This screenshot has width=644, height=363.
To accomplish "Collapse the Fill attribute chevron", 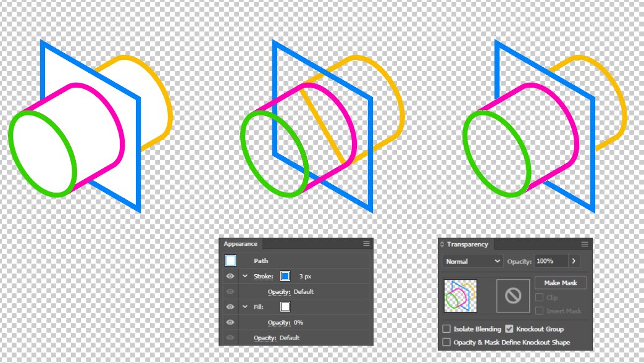I will (245, 307).
